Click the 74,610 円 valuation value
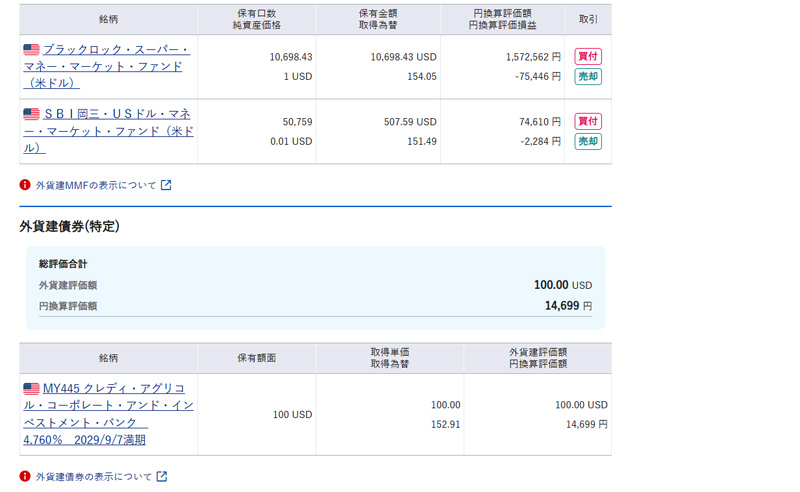800x492 pixels. [x=540, y=122]
